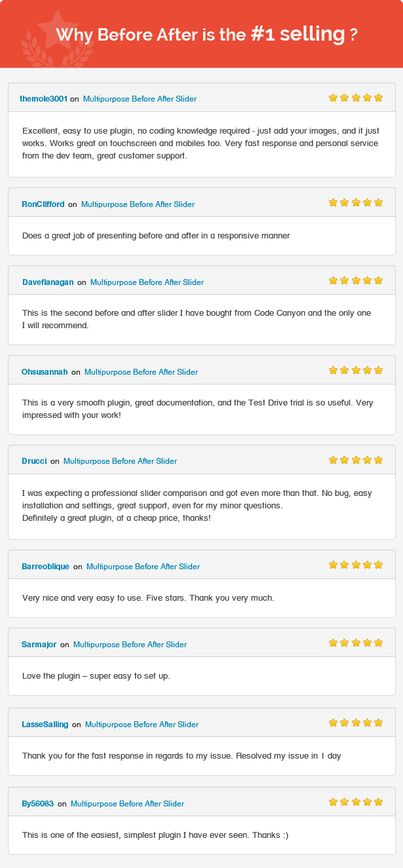Open themole3001 user profile link
403x868 pixels.
(x=43, y=99)
